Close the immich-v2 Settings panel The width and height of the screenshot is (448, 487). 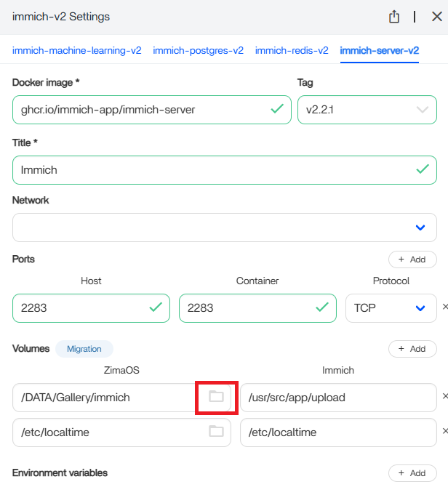coord(436,17)
